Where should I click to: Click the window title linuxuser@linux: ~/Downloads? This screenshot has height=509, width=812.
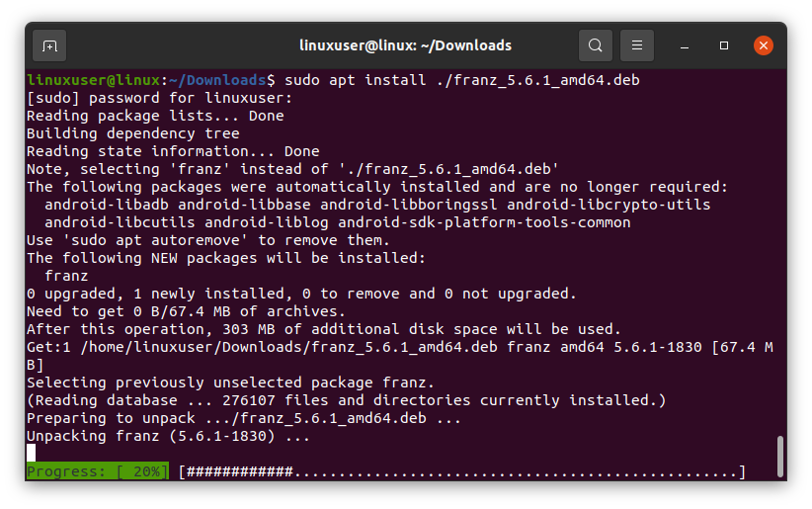tap(405, 45)
